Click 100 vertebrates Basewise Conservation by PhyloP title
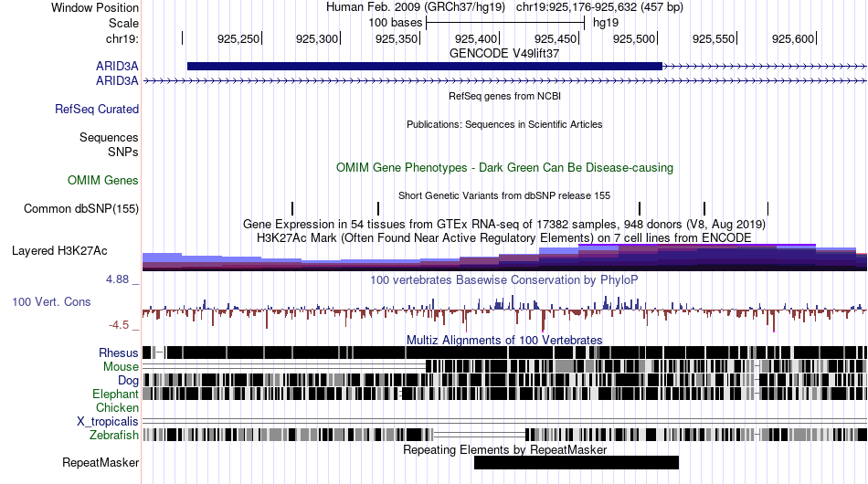 [504, 279]
